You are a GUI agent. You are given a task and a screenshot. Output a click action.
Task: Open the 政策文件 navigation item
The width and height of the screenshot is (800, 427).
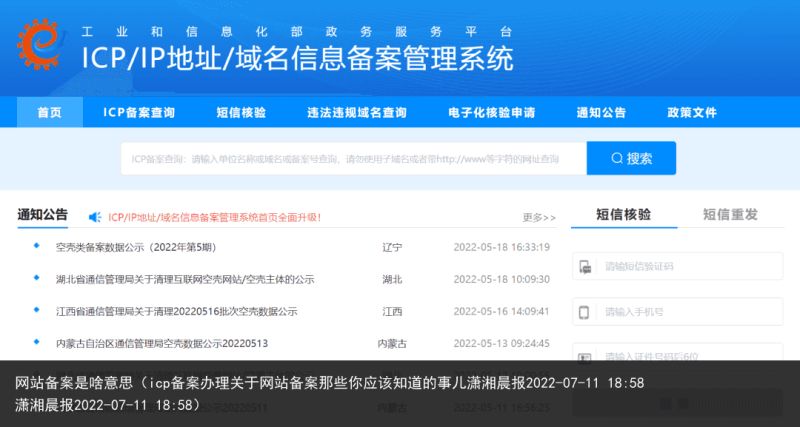[692, 112]
